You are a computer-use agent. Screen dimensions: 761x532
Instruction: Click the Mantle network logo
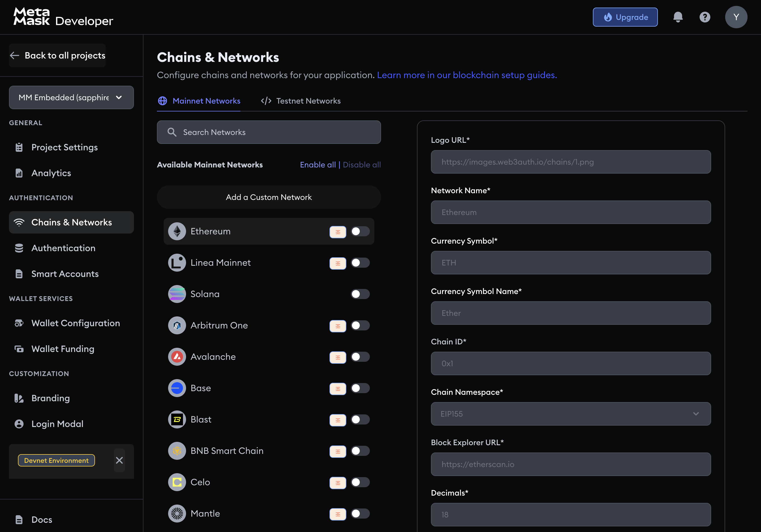point(177,514)
